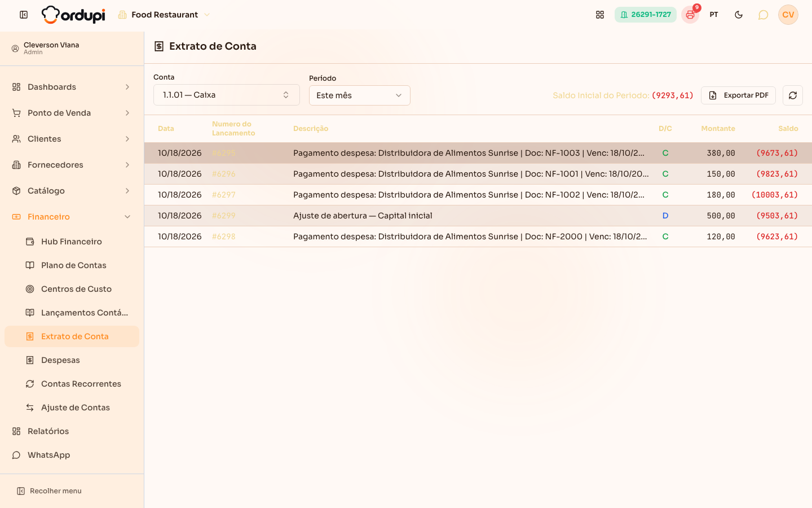Select the Ajuste de abertura — Capital inicial row

[x=478, y=216]
